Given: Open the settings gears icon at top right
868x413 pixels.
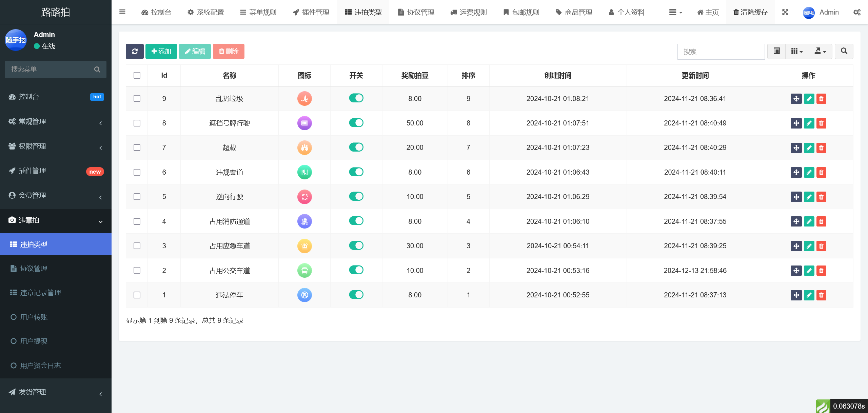Looking at the screenshot, I should click(x=857, y=12).
